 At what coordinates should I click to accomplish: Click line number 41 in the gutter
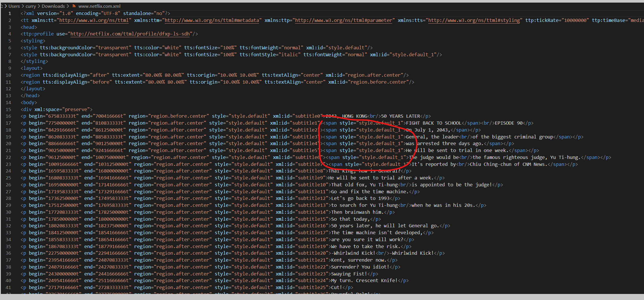(8, 287)
